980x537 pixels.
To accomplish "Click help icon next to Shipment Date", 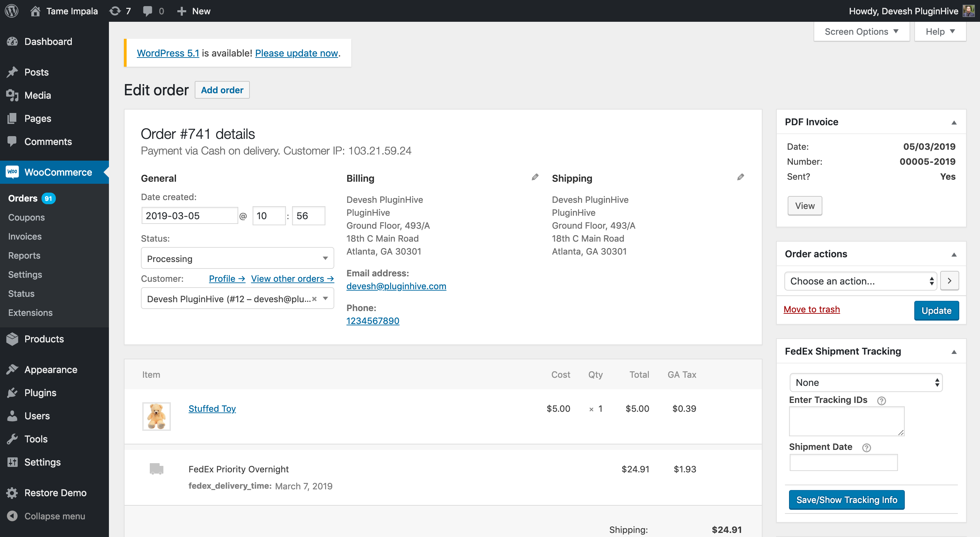I will [x=866, y=448].
